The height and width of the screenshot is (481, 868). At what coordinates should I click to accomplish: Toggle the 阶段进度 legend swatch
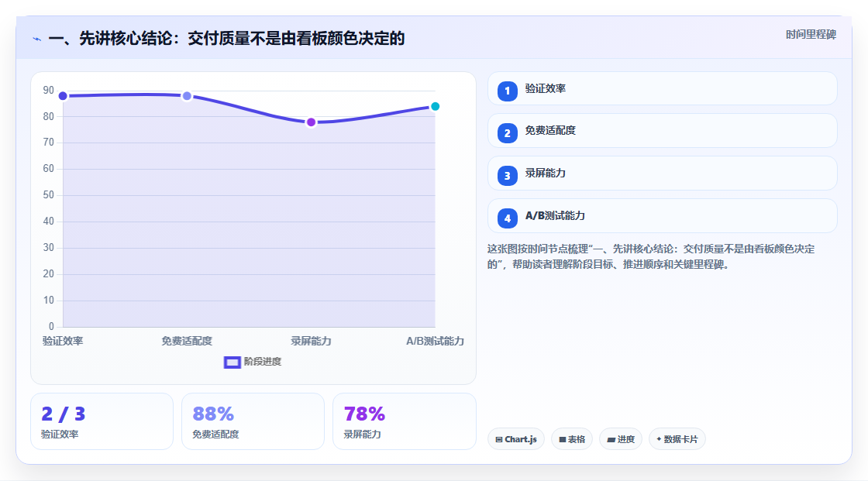tap(232, 362)
